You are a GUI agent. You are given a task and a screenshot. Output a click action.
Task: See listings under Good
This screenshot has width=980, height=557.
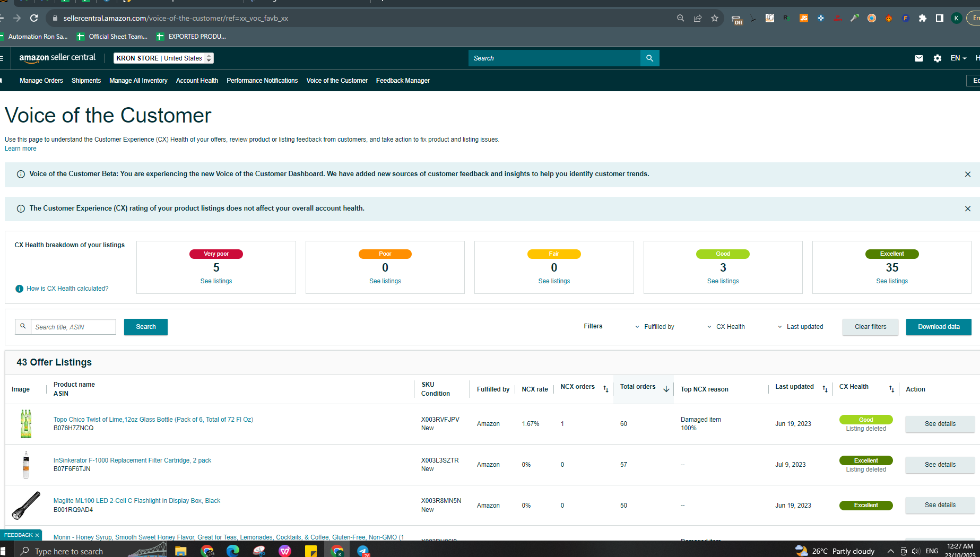pos(723,281)
